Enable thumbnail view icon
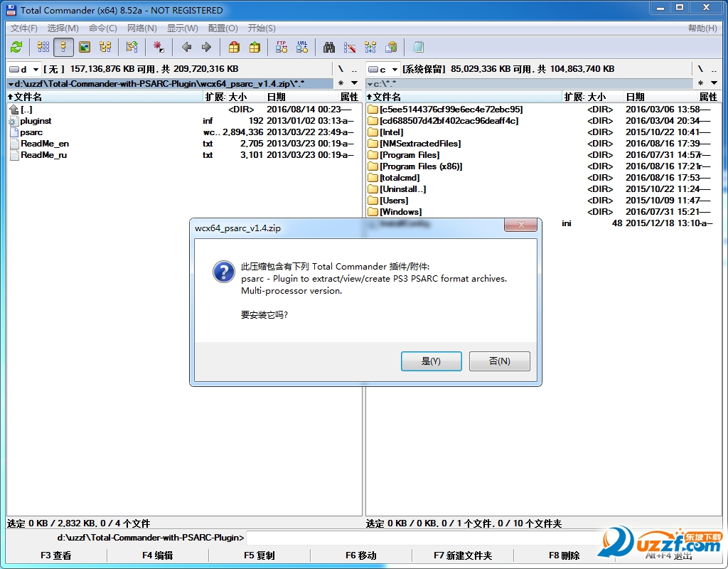Viewport: 728px width, 569px height. pos(85,47)
